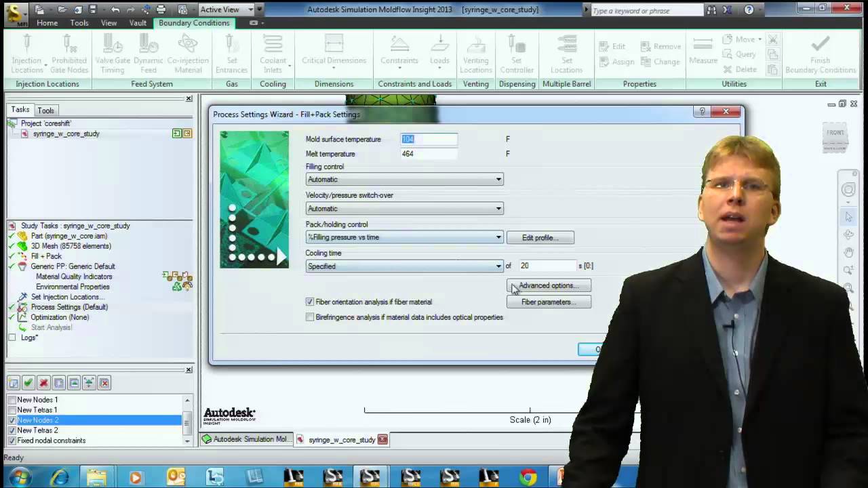
Task: Open the Tools ribbon tab
Action: coord(79,23)
